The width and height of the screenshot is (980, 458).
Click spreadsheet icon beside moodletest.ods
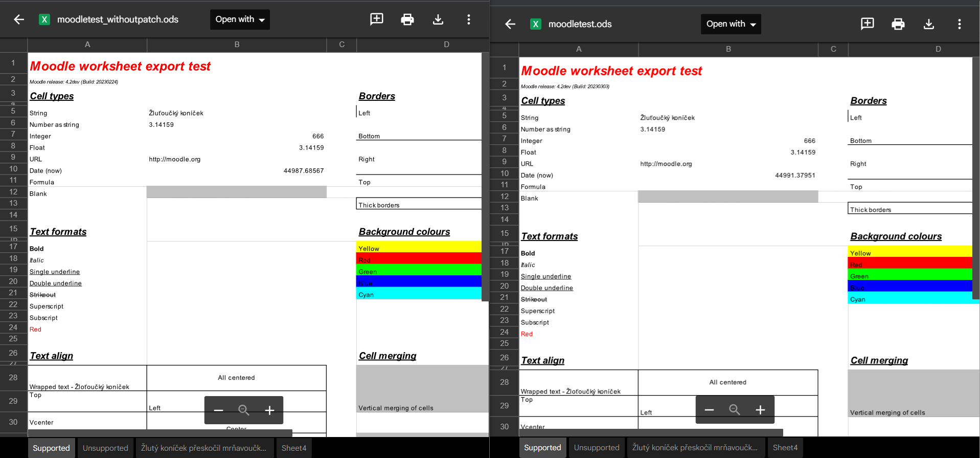click(x=536, y=24)
